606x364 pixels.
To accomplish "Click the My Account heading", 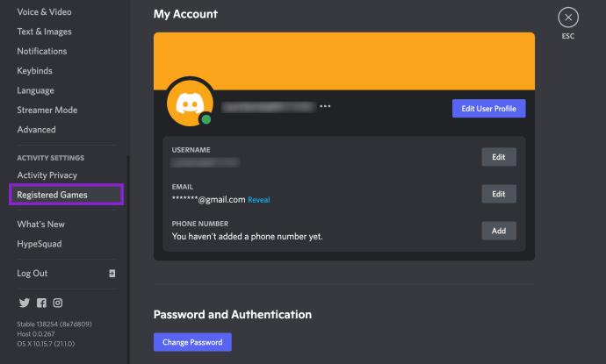I will point(185,14).
